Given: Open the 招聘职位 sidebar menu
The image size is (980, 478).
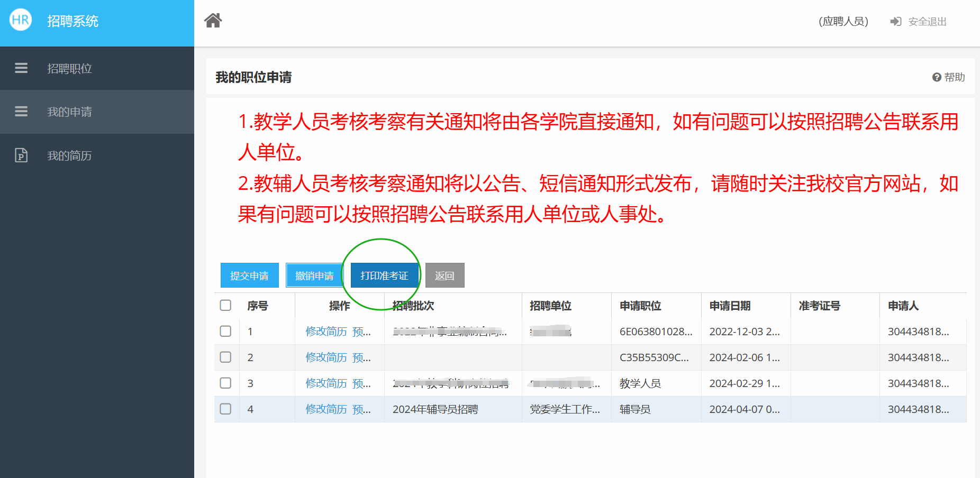Looking at the screenshot, I should [69, 69].
